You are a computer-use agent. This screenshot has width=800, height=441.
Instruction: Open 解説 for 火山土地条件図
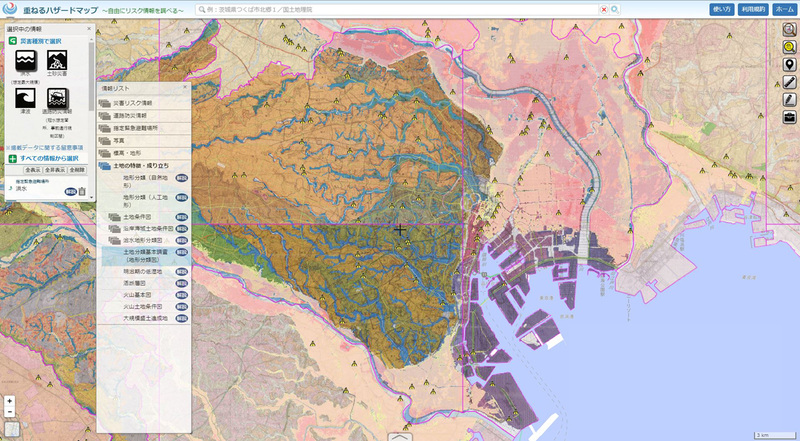click(182, 307)
